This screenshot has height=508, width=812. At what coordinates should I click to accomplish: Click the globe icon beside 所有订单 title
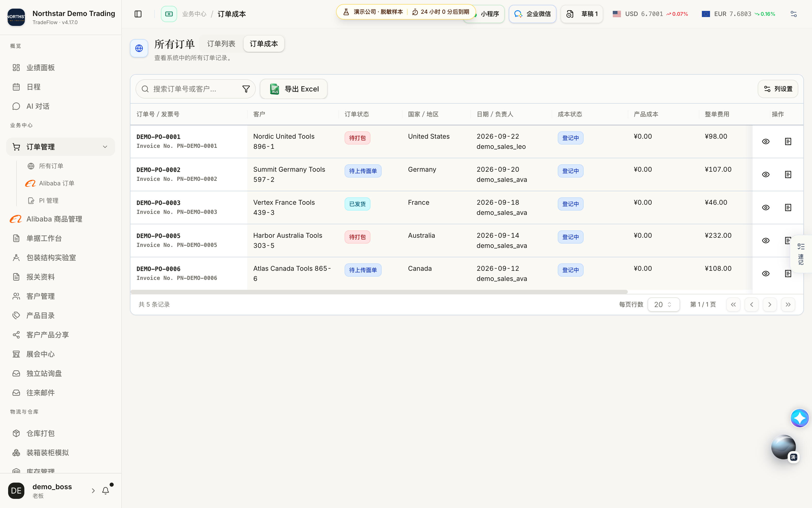pyautogui.click(x=139, y=48)
